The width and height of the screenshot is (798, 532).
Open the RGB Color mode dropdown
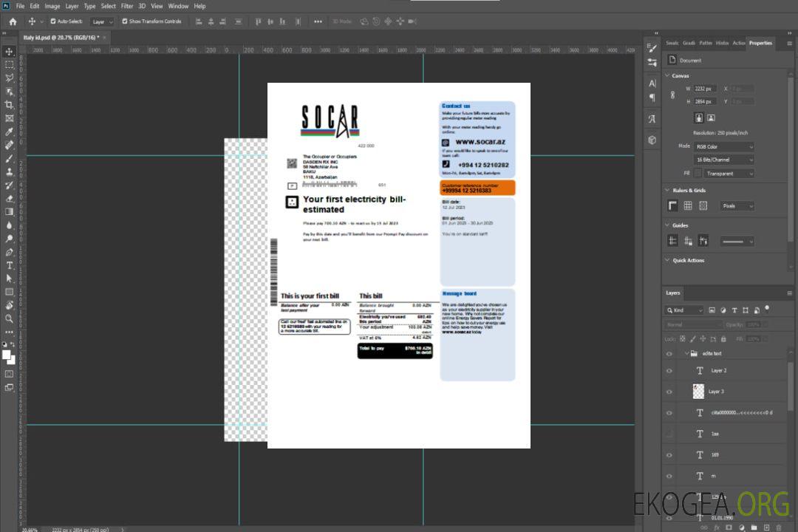[x=723, y=146]
